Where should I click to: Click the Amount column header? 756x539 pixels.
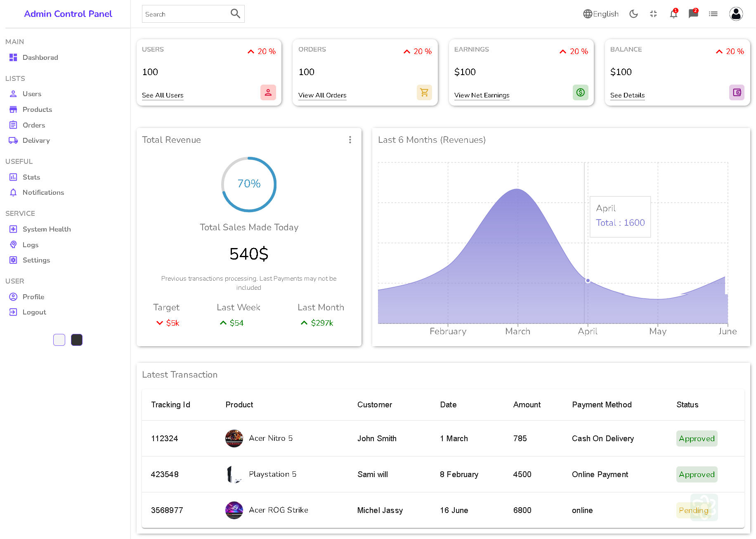(x=527, y=404)
